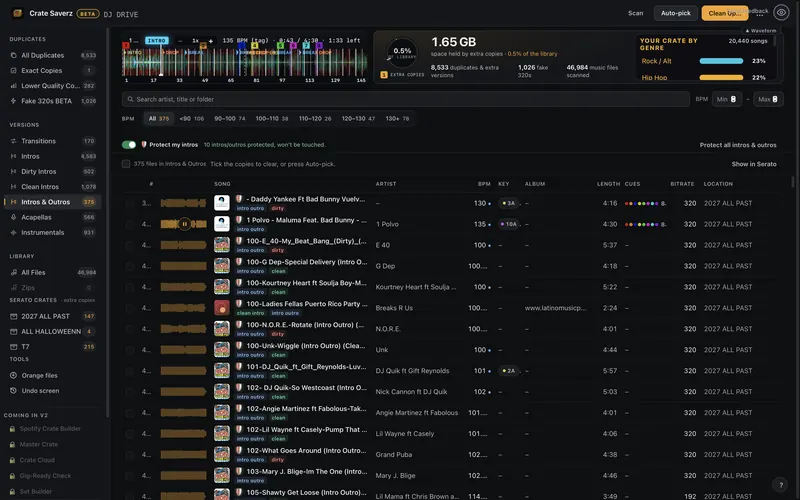Open the T7 Serato crate
The height and width of the screenshot is (500, 800).
(53, 347)
